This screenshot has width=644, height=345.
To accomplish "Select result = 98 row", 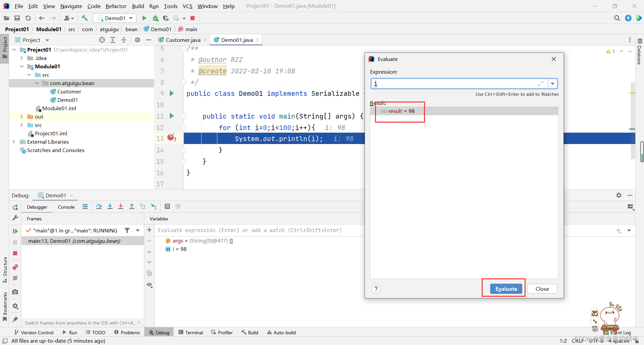I will coord(464,111).
